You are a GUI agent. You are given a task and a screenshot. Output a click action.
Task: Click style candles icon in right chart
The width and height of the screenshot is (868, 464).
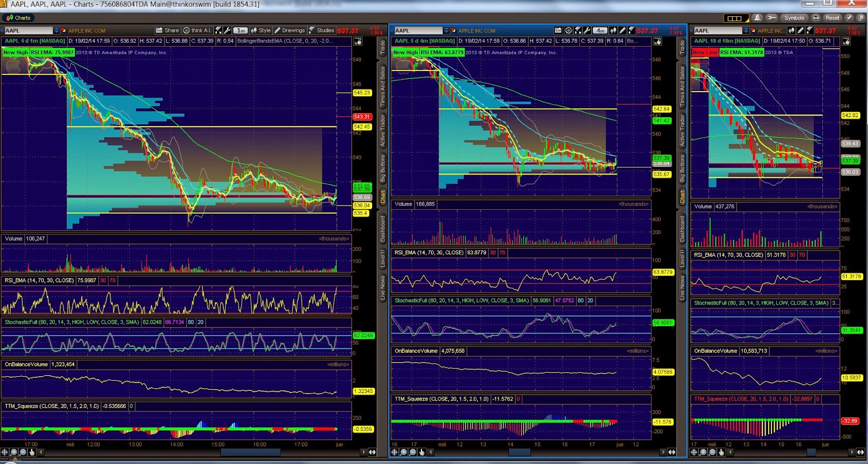click(x=792, y=30)
